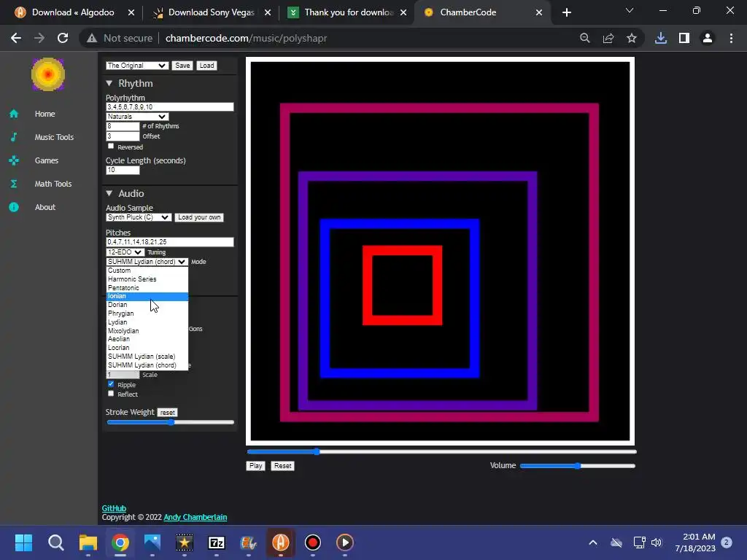Viewport: 747px width, 560px height.
Task: Click Load your own sample button
Action: coord(199,217)
